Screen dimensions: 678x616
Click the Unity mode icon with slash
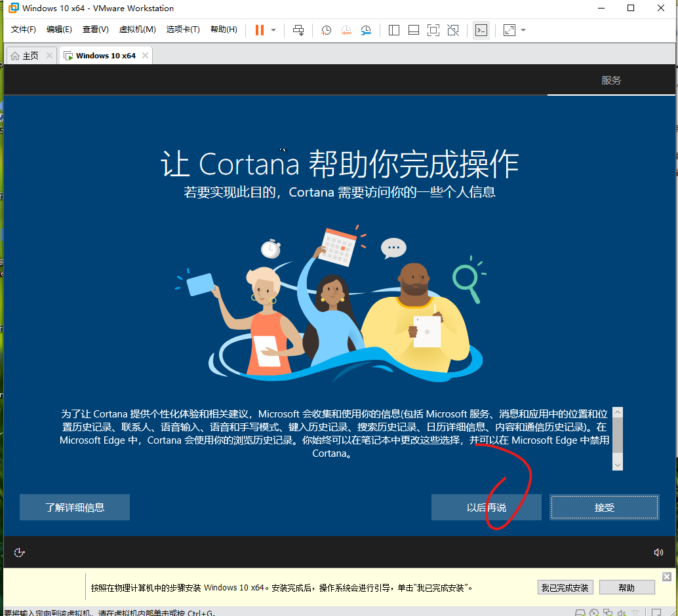pyautogui.click(x=453, y=30)
